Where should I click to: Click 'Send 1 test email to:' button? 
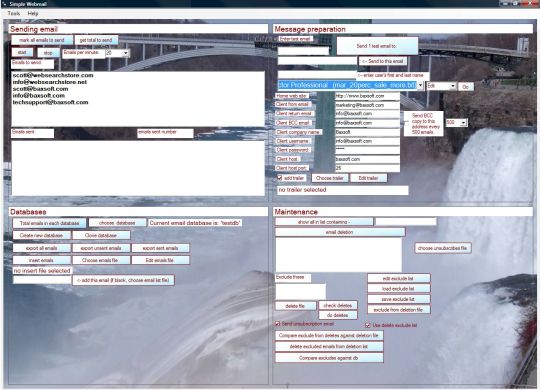(377, 46)
